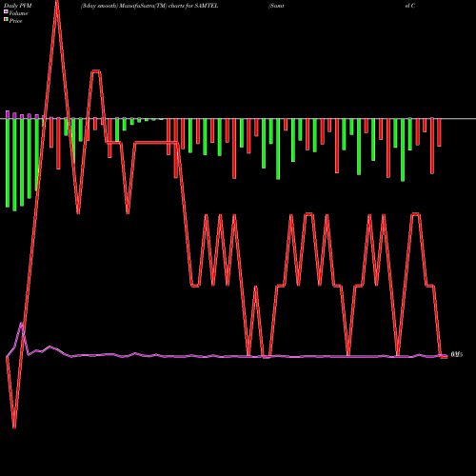Click the highest peak of the red price line
This screenshot has height=476, width=476.
[57, 3]
